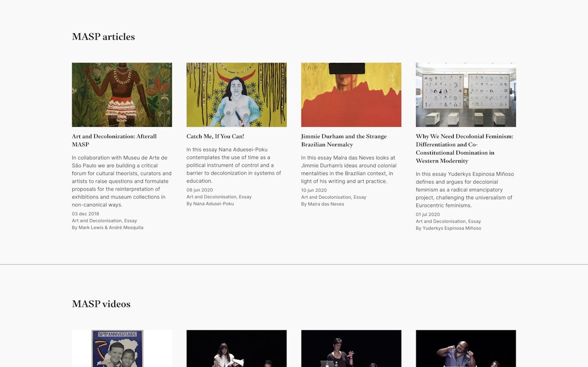Image resolution: width=588 pixels, height=367 pixels.
Task: Play the video of the seated woman reading
Action: coord(236,349)
